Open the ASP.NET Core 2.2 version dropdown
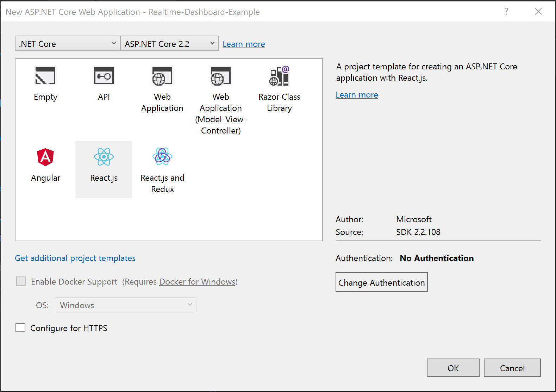The width and height of the screenshot is (556, 392). [170, 44]
